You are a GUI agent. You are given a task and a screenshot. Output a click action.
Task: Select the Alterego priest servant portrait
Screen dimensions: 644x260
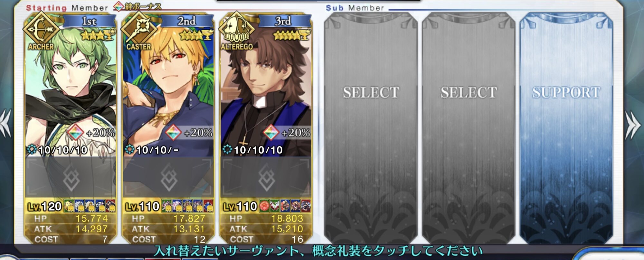click(x=266, y=90)
